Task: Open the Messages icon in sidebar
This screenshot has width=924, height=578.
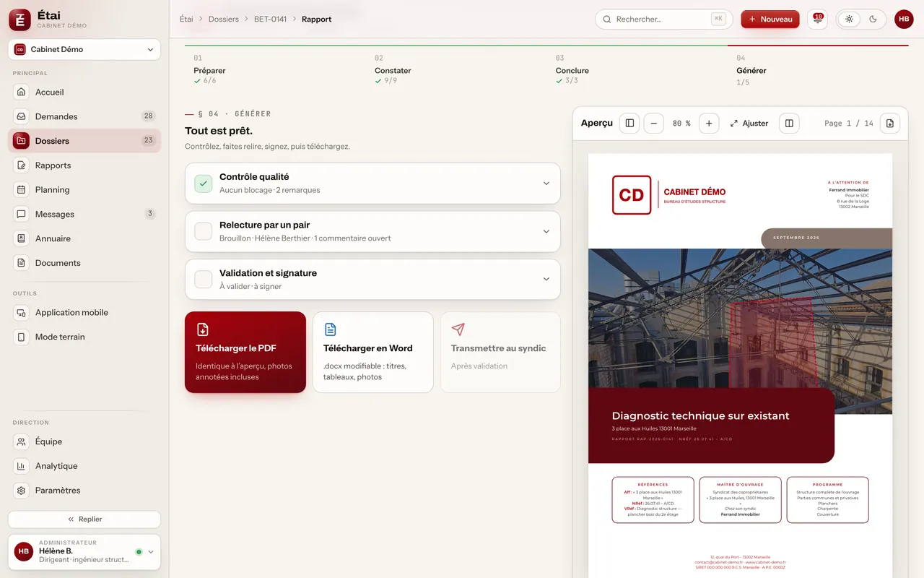Action: [22, 215]
